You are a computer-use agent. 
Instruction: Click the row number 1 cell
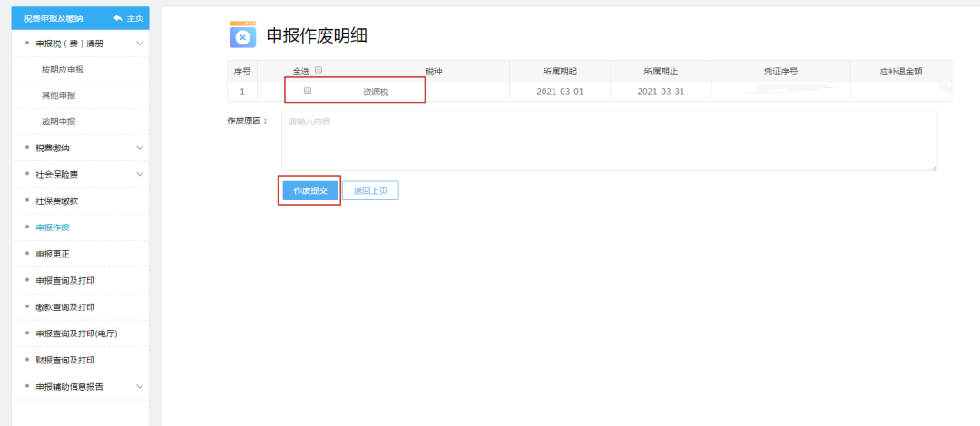click(x=242, y=92)
